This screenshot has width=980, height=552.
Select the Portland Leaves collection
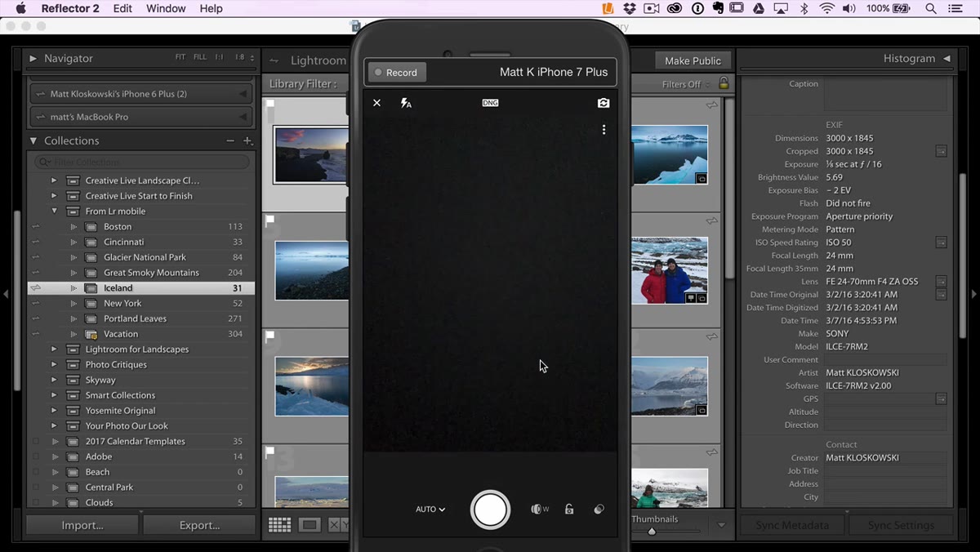coord(135,319)
